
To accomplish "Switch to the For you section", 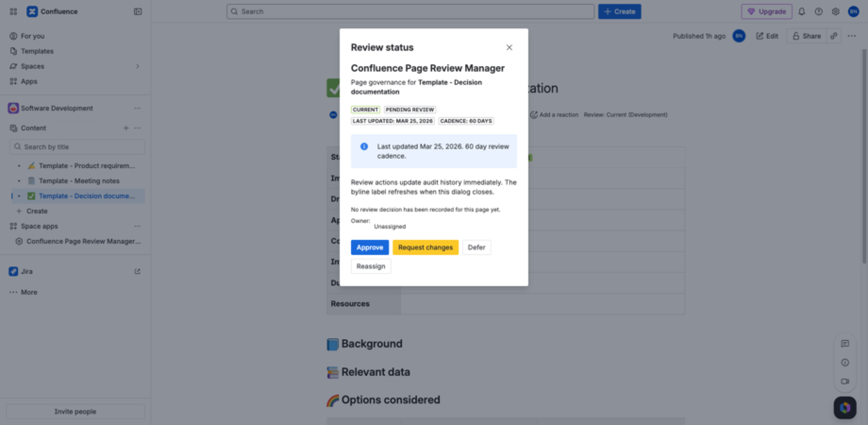I will click(x=32, y=36).
